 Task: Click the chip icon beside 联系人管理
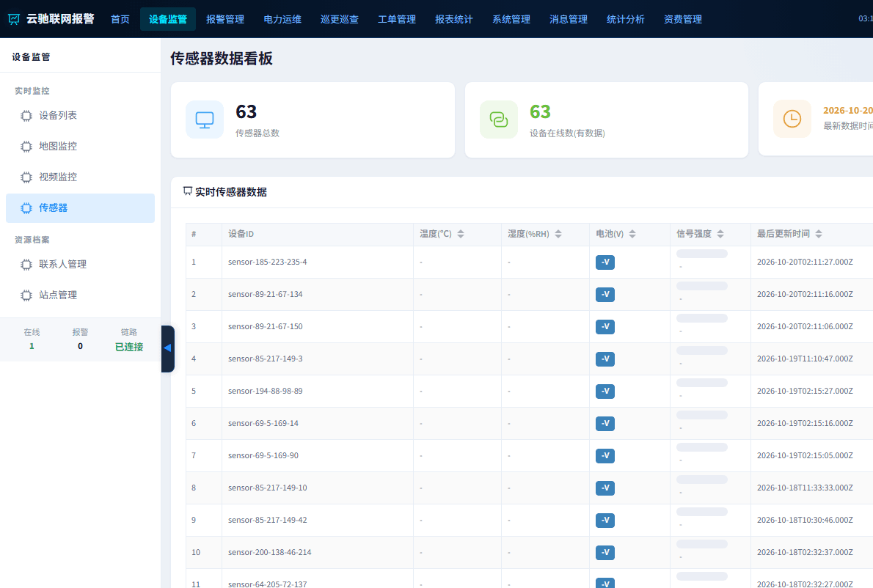(26, 265)
